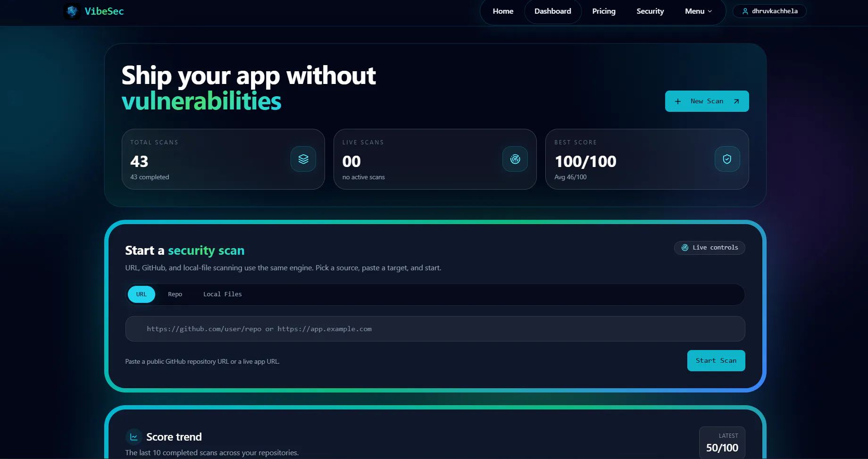868x459 pixels.
Task: Click the arrow icon on New Scan
Action: point(736,101)
